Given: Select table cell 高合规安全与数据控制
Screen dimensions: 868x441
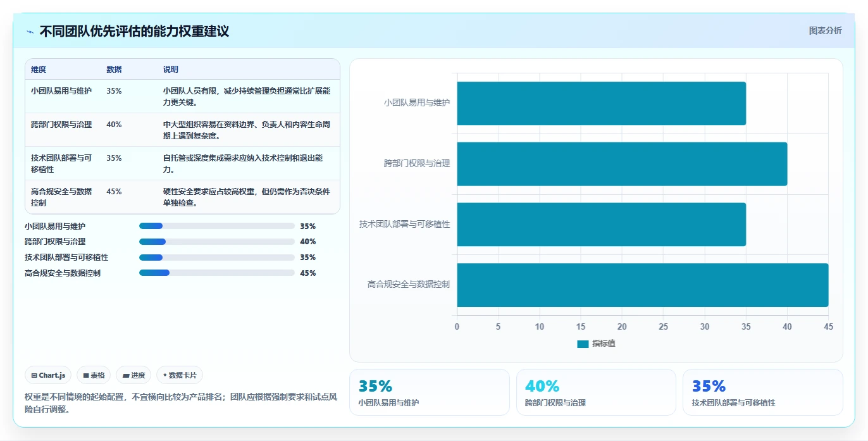Looking at the screenshot, I should point(61,197).
